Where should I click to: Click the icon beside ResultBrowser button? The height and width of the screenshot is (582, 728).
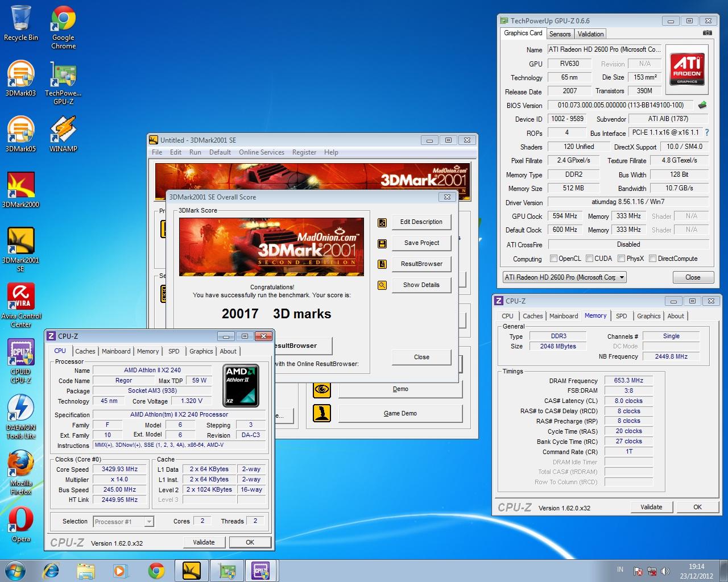coord(382,264)
